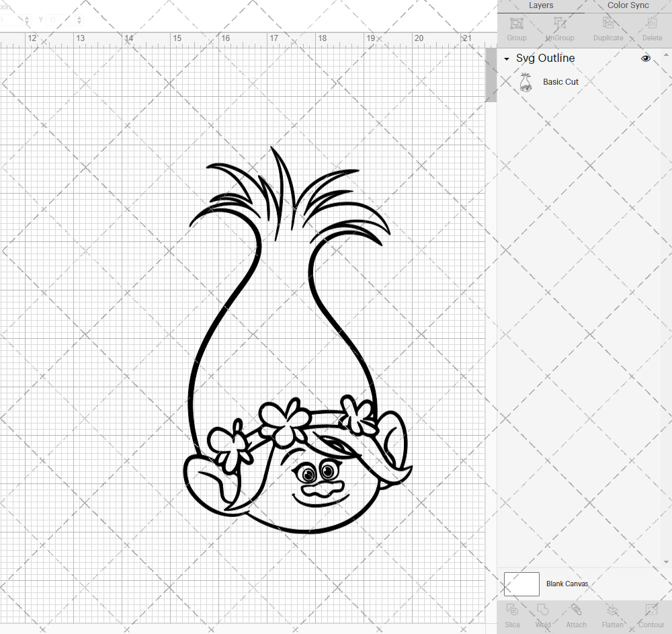Select the Basic Cut layer label

pyautogui.click(x=560, y=82)
